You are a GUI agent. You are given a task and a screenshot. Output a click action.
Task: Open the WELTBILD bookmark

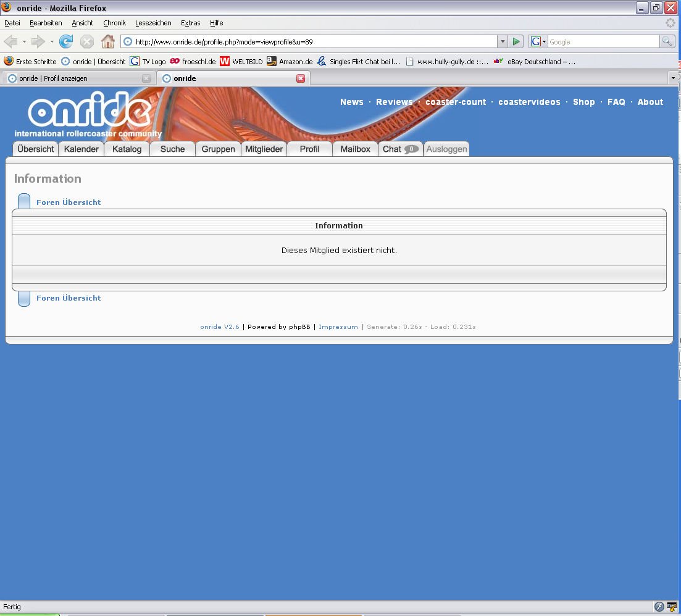(241, 62)
